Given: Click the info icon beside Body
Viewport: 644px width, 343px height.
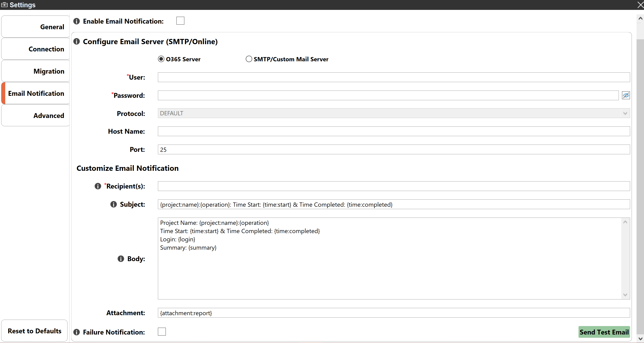Looking at the screenshot, I should click(120, 259).
